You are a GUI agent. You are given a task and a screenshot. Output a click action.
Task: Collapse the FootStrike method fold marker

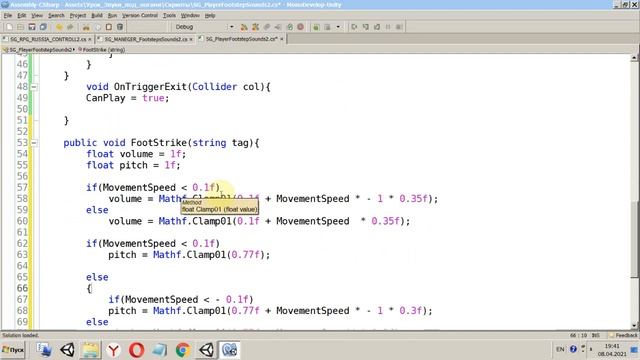click(x=34, y=143)
